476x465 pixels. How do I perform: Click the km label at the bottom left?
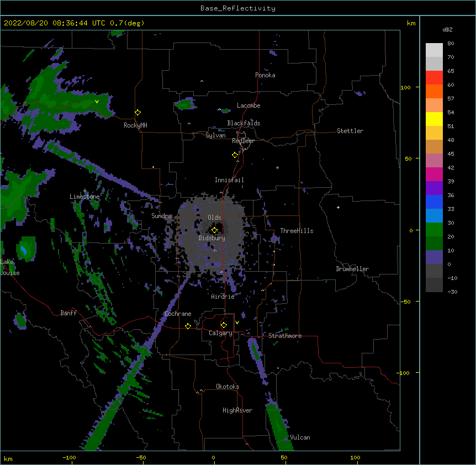pyautogui.click(x=8, y=458)
